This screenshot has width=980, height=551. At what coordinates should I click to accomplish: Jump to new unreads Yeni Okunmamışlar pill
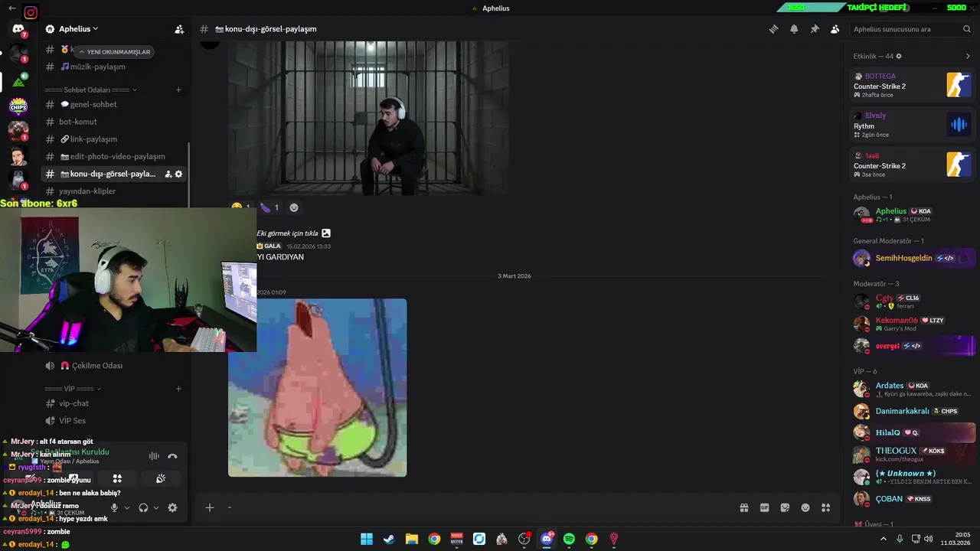click(115, 52)
